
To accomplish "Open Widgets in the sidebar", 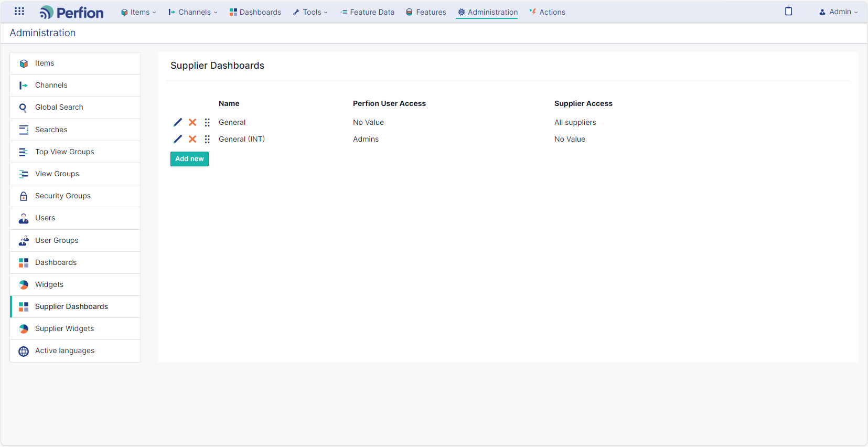I will pos(75,284).
